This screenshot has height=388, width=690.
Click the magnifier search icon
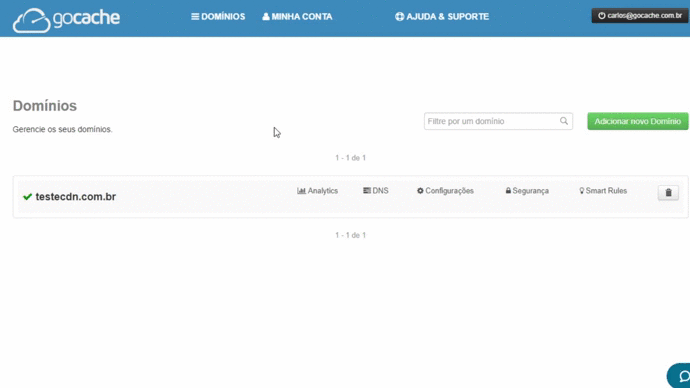pos(564,121)
